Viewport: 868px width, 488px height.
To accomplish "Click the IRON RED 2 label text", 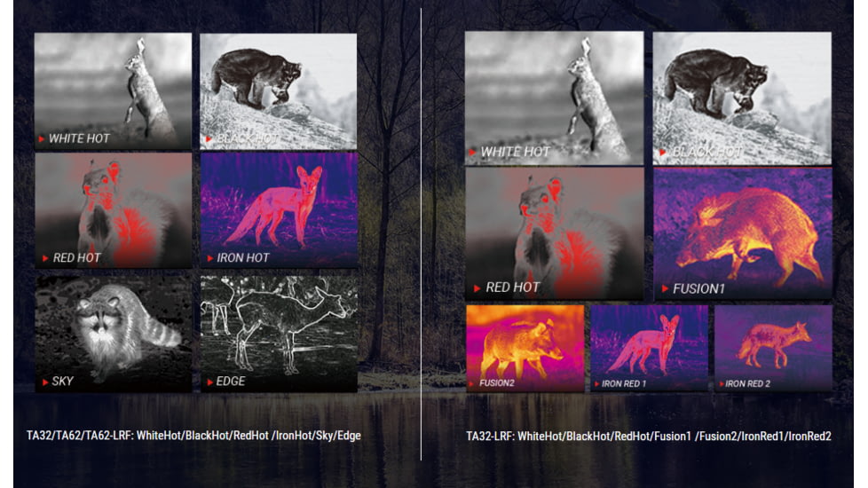I will click(747, 383).
